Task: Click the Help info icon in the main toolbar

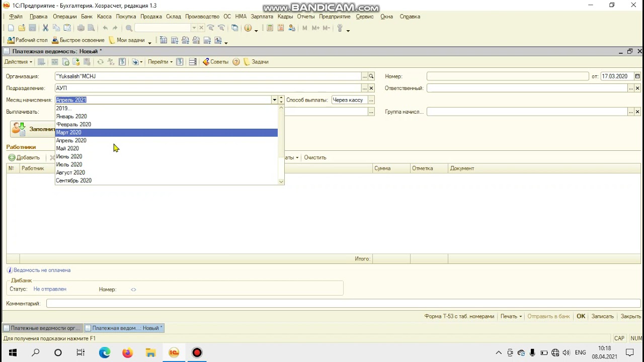Action: [248, 28]
